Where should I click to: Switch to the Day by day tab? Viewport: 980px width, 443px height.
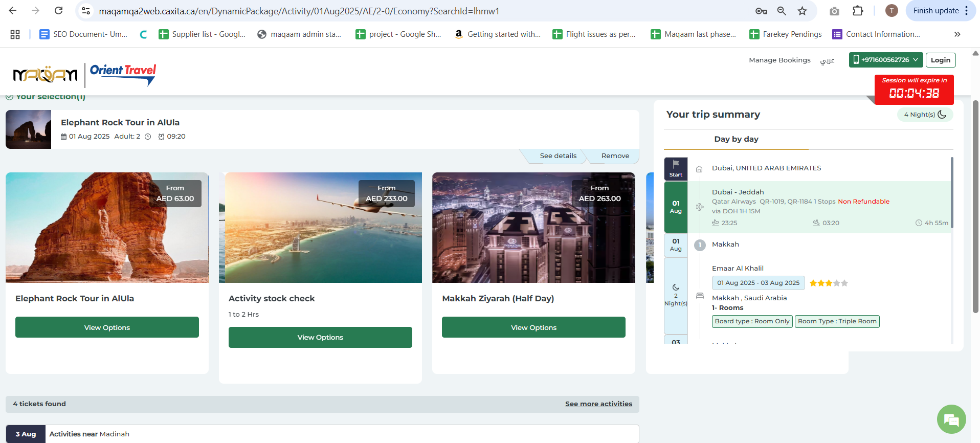point(736,139)
